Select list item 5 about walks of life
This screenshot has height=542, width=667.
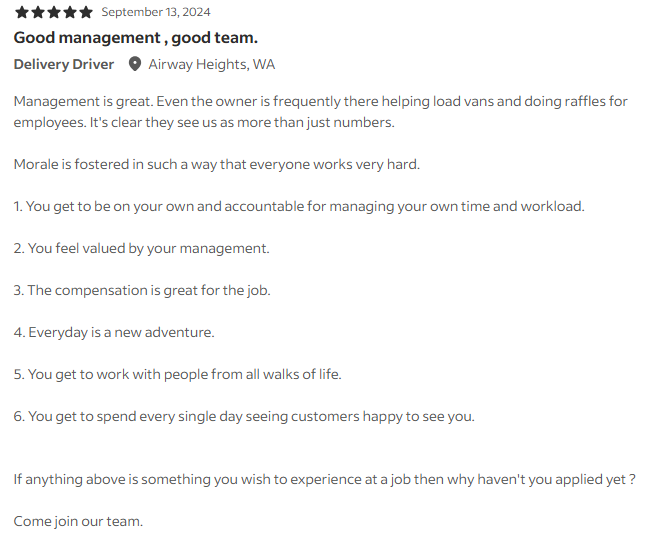point(177,374)
